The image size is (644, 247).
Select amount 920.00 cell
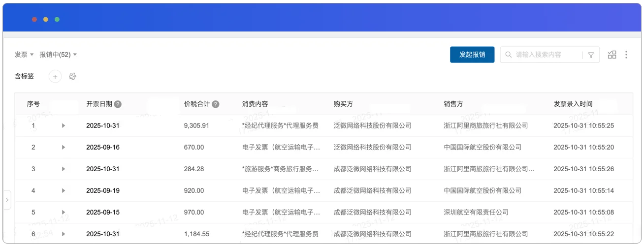tap(194, 190)
